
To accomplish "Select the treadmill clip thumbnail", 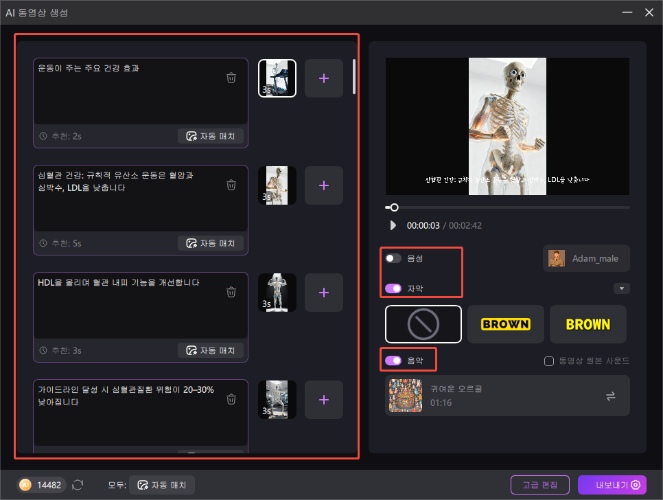I will click(x=277, y=78).
